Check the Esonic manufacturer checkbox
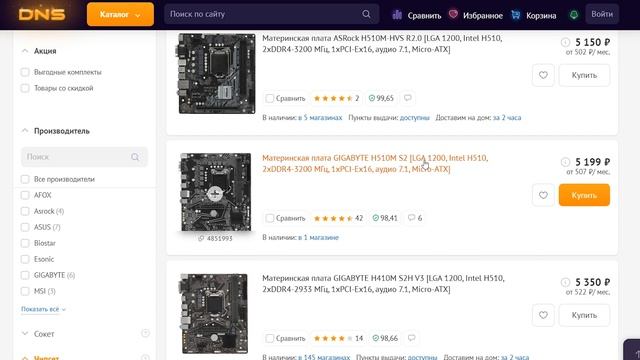The width and height of the screenshot is (640, 360). pyautogui.click(x=25, y=259)
